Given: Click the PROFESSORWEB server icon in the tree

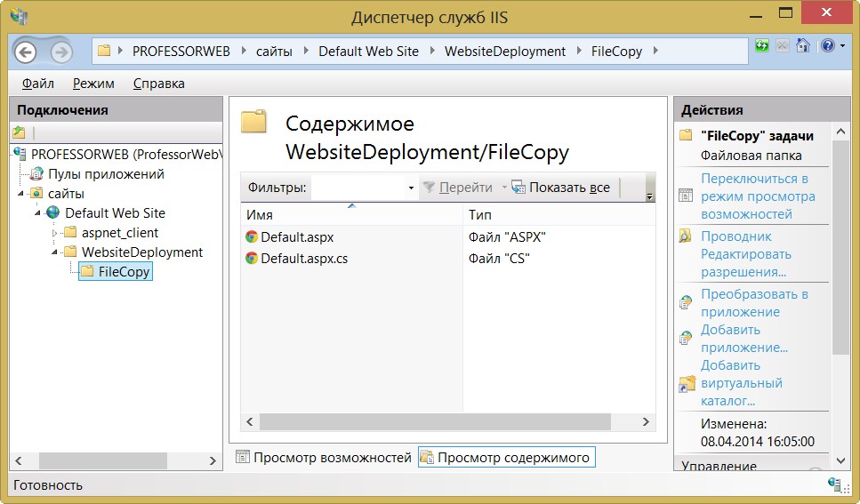Looking at the screenshot, I should click(20, 154).
